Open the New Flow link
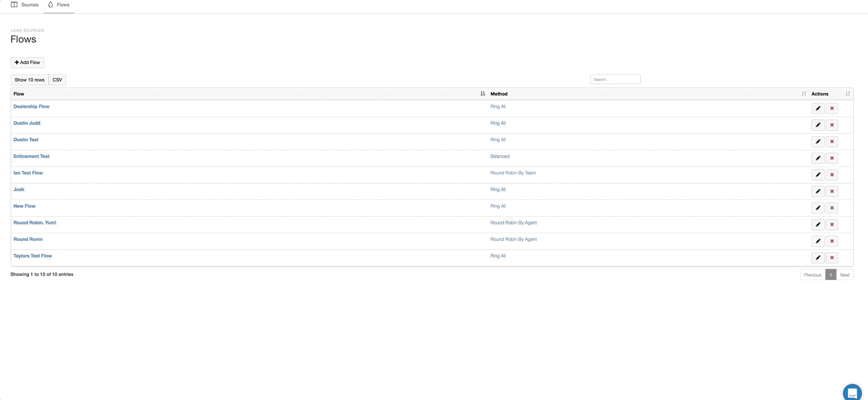The image size is (868, 400). coord(24,206)
